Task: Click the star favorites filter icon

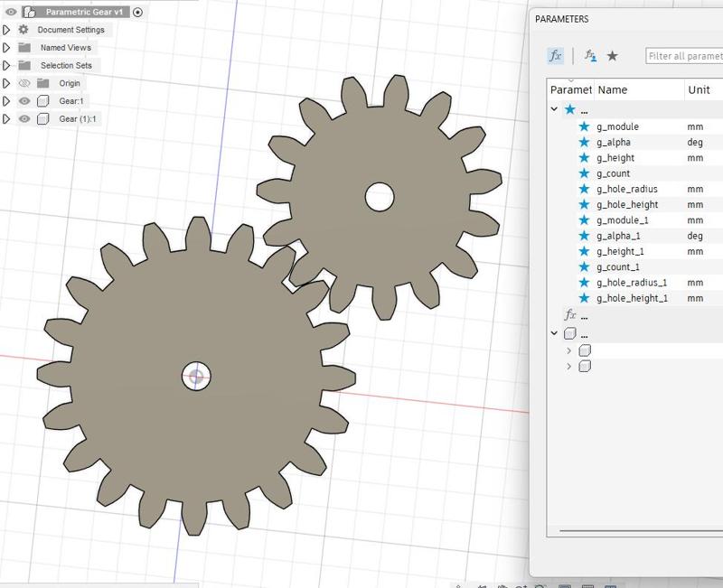Action: coord(612,56)
